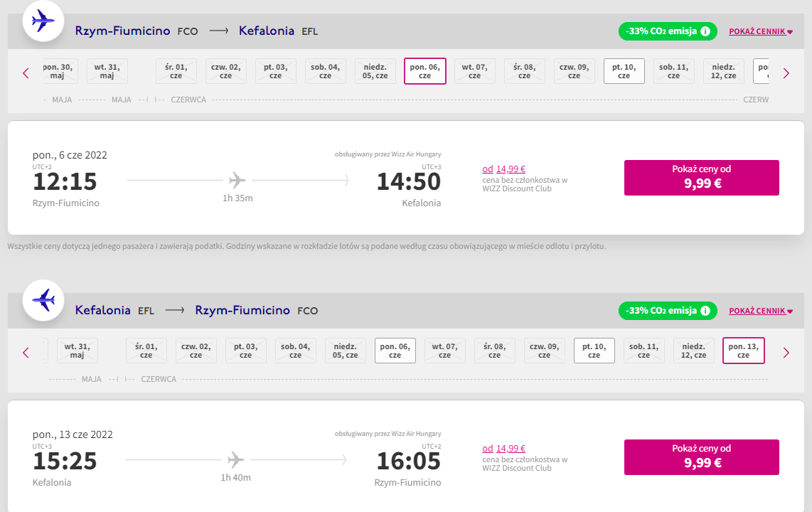Open the od 14,99 € link on outbound flight
This screenshot has height=512, width=812.
(504, 169)
